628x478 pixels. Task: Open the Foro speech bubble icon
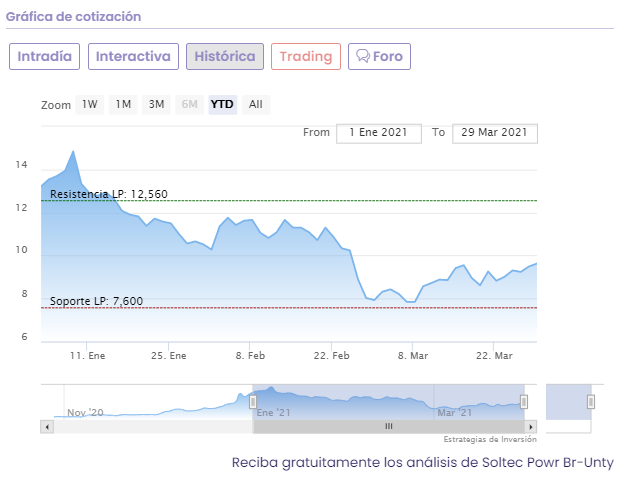pyautogui.click(x=363, y=57)
